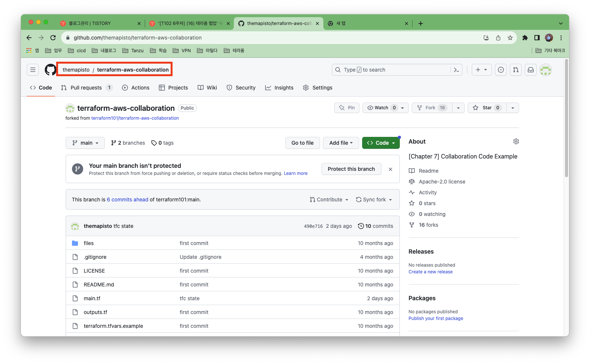Fork the repository

pyautogui.click(x=432, y=108)
